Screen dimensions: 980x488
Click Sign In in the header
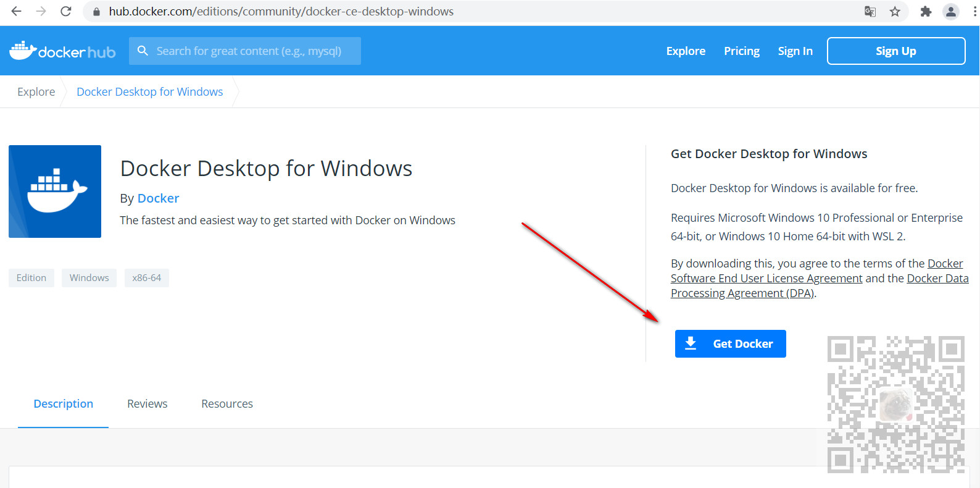[x=795, y=51]
